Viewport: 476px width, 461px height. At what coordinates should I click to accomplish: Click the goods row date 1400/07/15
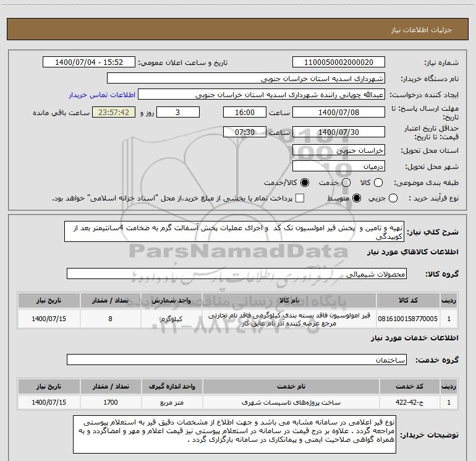[49, 319]
